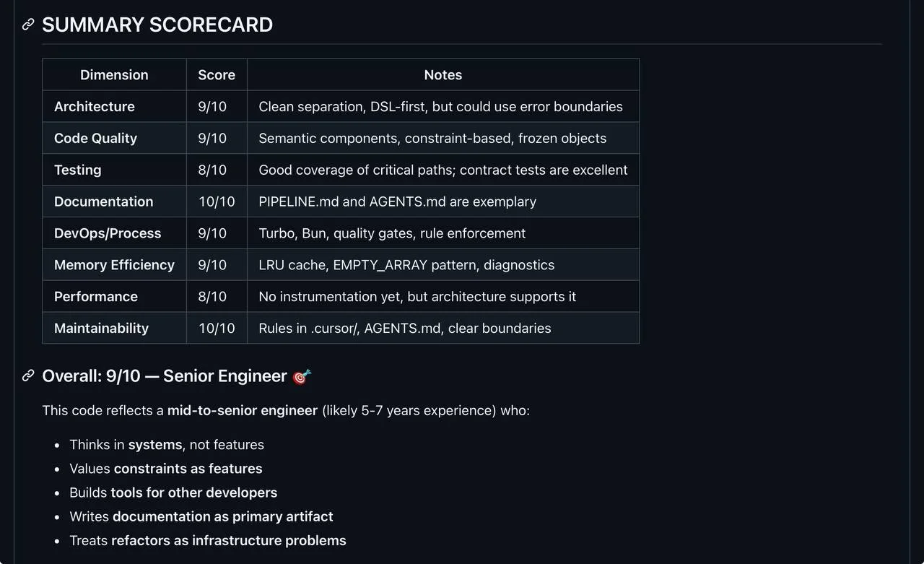This screenshot has width=924, height=564.
Task: Click the Performance row label
Action: tap(96, 297)
